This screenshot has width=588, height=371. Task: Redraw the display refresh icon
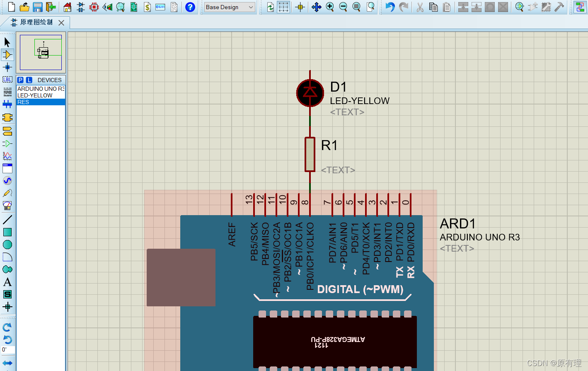271,7
